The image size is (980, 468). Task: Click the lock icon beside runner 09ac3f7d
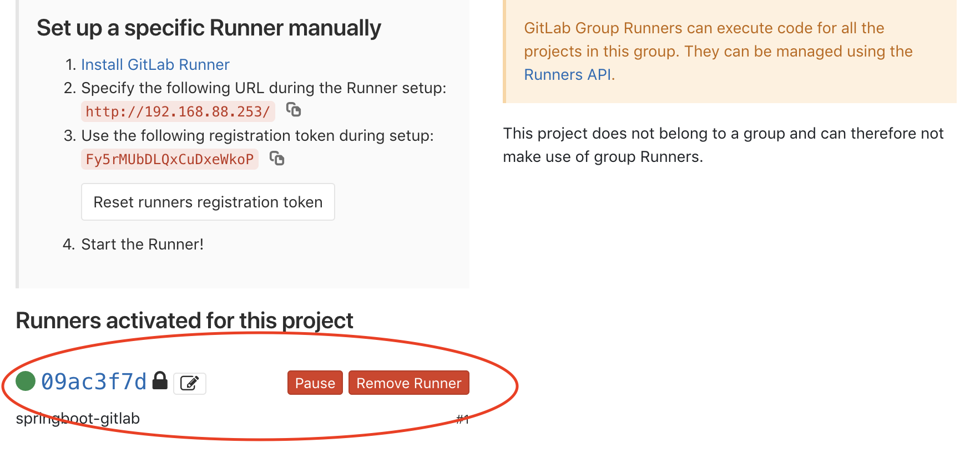160,380
